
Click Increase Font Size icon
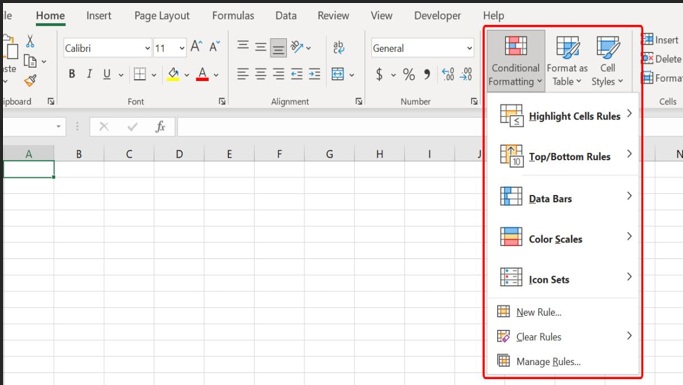coord(196,46)
